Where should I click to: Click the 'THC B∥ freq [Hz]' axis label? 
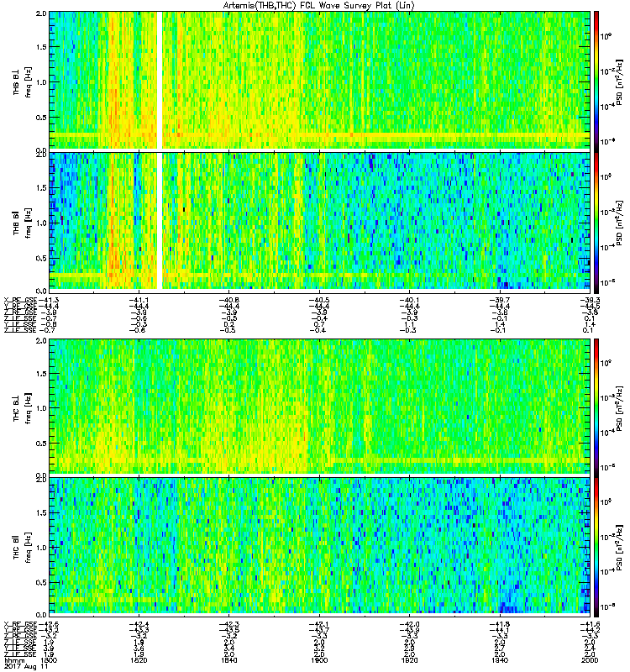tap(22, 548)
